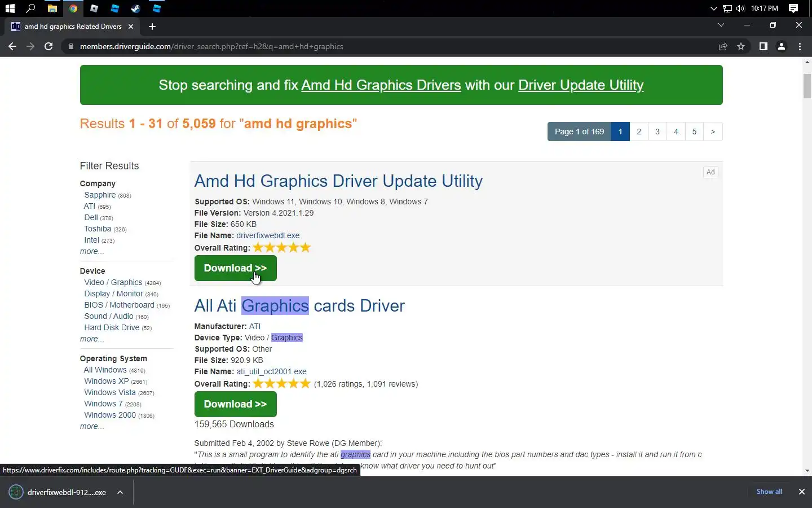Open a new browser tab
The width and height of the screenshot is (812, 508).
152,27
